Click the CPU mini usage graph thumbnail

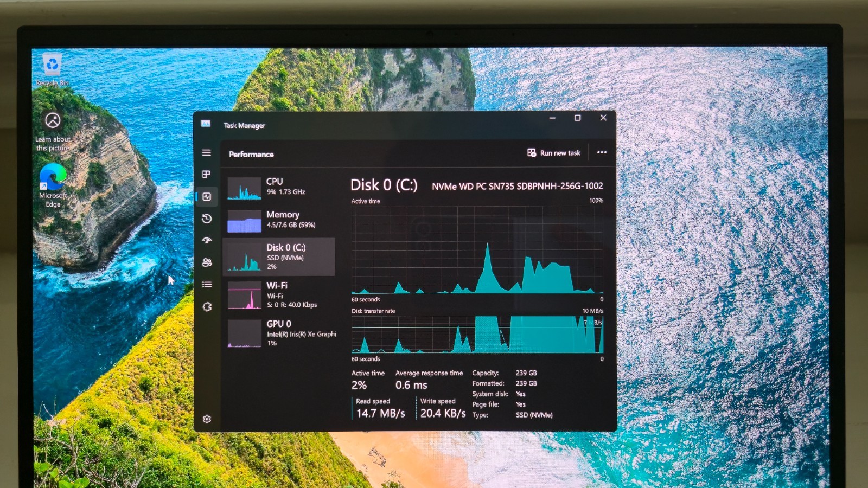pyautogui.click(x=244, y=189)
